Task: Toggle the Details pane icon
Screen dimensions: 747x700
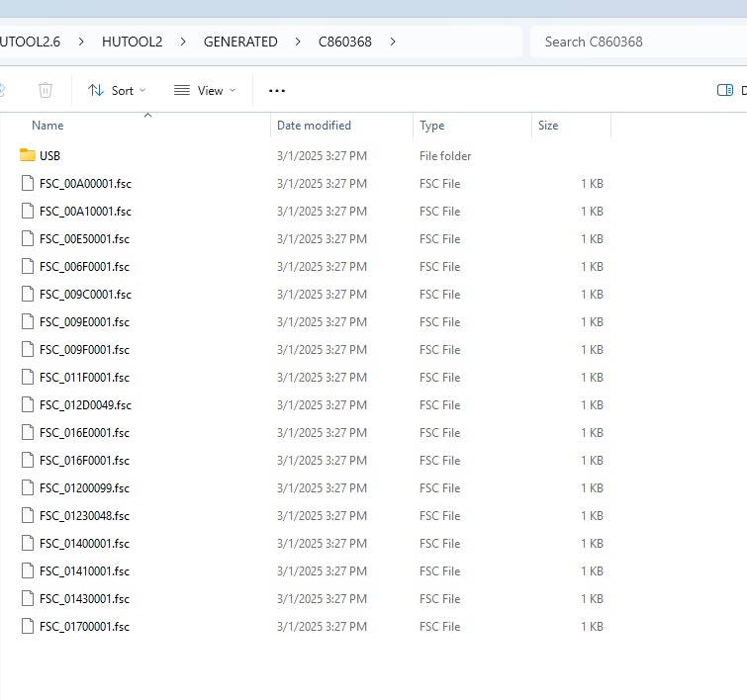Action: click(724, 90)
